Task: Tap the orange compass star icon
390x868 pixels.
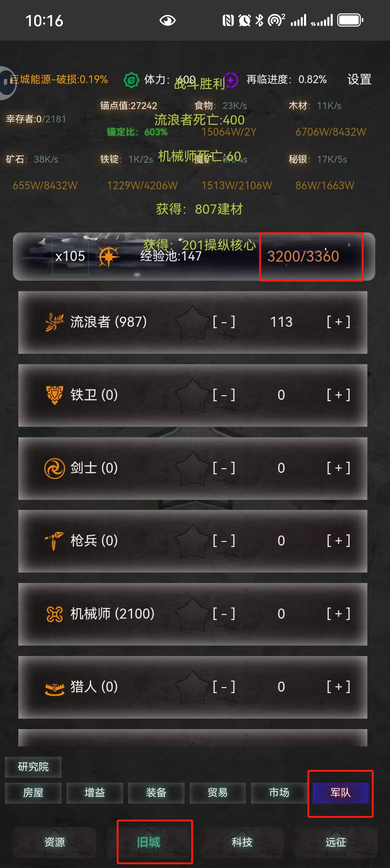Action: point(109,257)
